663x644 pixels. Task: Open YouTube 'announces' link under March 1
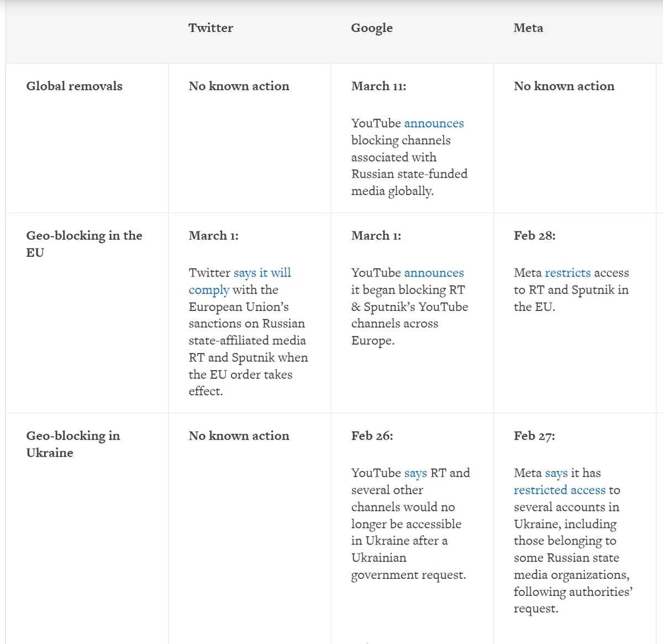pyautogui.click(x=434, y=273)
